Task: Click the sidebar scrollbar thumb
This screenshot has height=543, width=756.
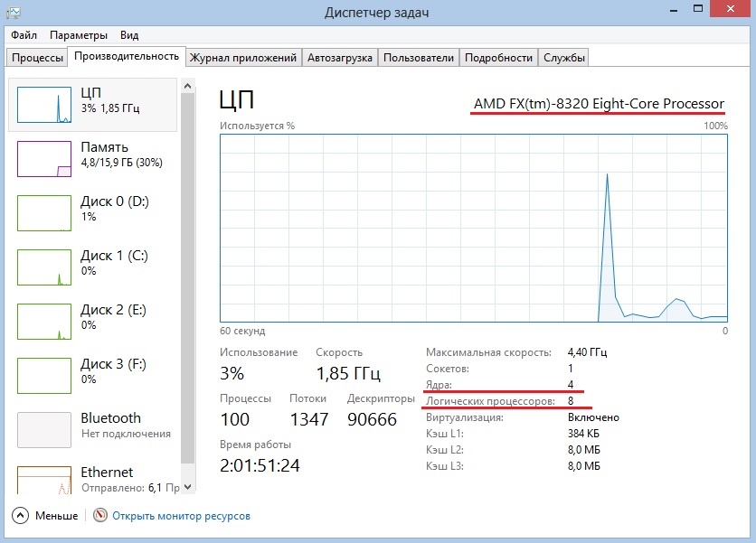Action: [188, 278]
